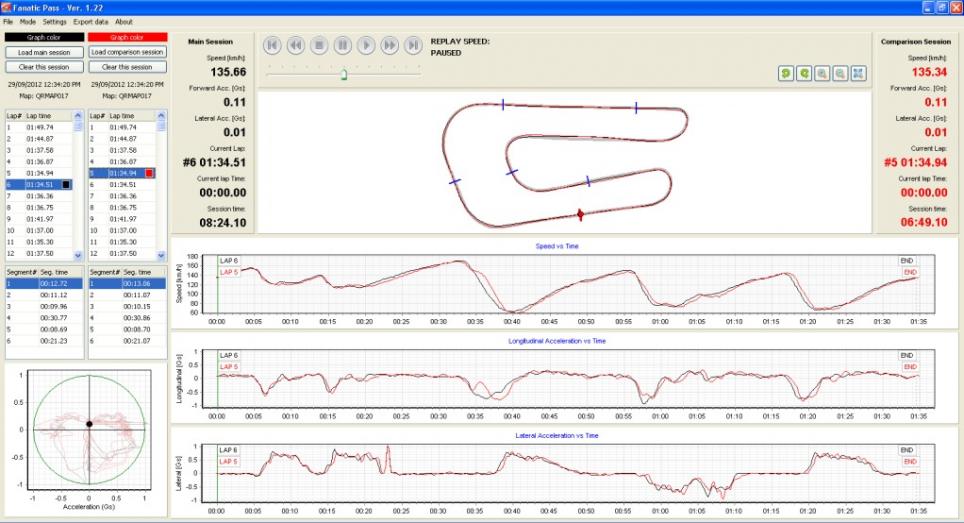
Task: Select lap 6 (01:34.51) in main lap list
Action: [x=39, y=184]
